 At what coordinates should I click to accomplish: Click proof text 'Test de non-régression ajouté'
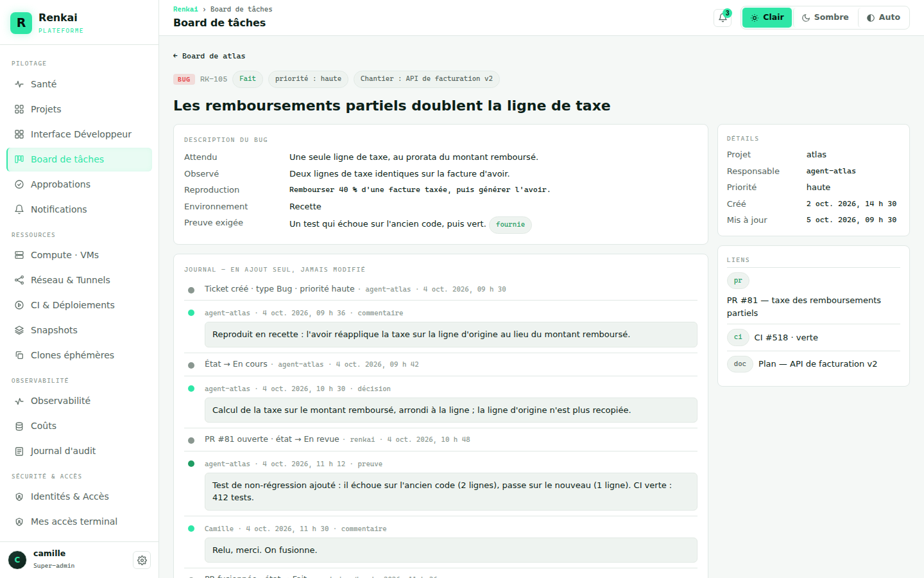pyautogui.click(x=450, y=491)
